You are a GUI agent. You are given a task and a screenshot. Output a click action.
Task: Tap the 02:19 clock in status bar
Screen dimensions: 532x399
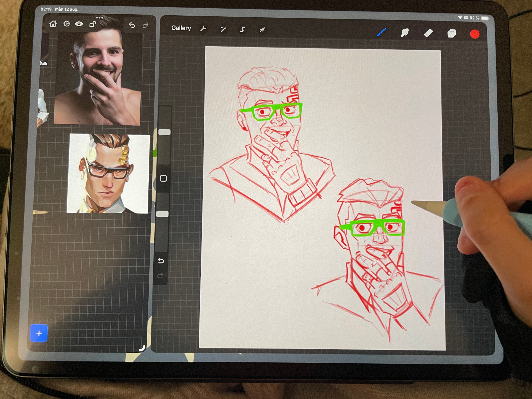coord(46,9)
